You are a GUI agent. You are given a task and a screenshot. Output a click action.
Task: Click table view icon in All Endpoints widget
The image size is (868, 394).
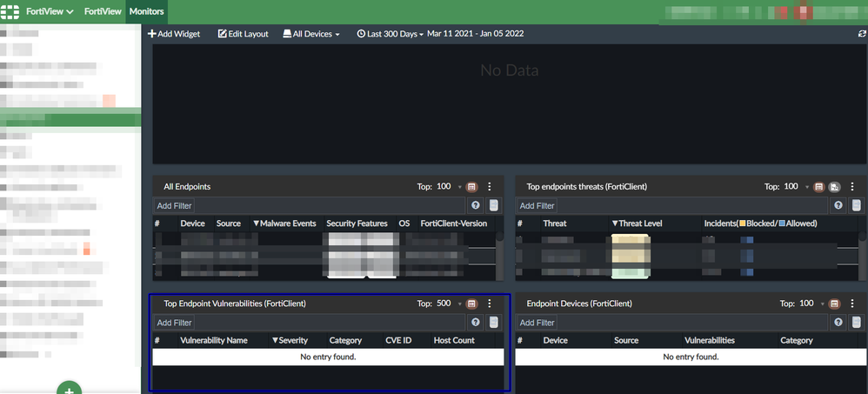pyautogui.click(x=472, y=187)
